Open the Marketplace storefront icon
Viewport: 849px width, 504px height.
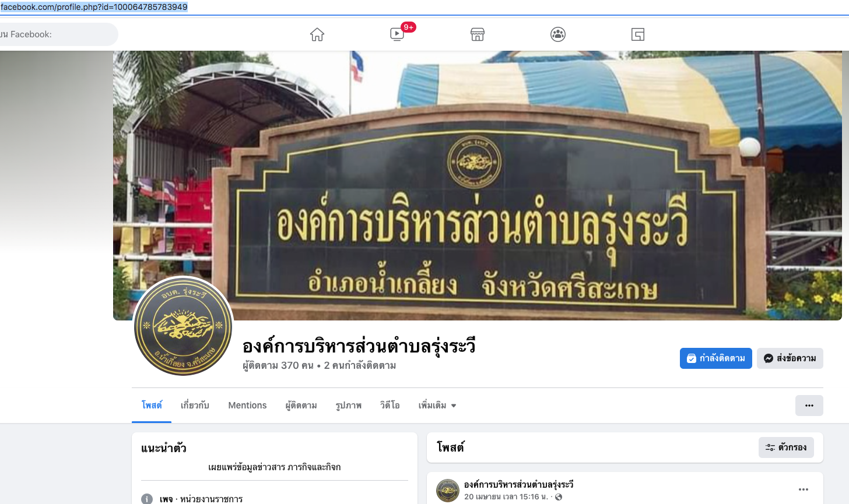click(x=478, y=35)
